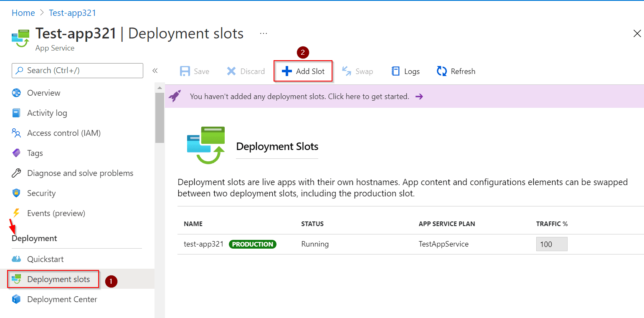The height and width of the screenshot is (318, 644).
Task: Open Events (preview) lightning icon
Action: (16, 213)
